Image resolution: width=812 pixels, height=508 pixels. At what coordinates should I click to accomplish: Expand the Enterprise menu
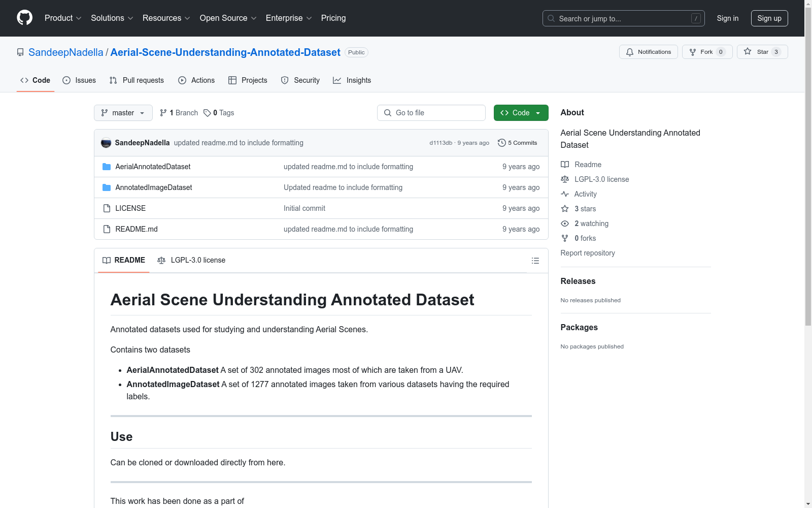tap(288, 18)
